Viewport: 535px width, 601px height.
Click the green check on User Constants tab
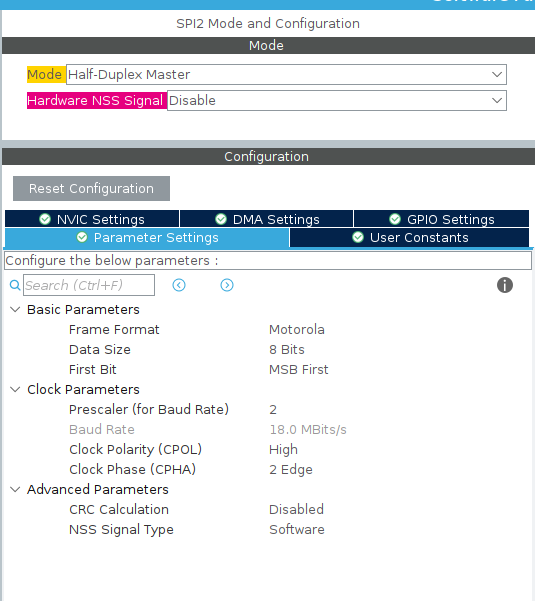click(358, 237)
